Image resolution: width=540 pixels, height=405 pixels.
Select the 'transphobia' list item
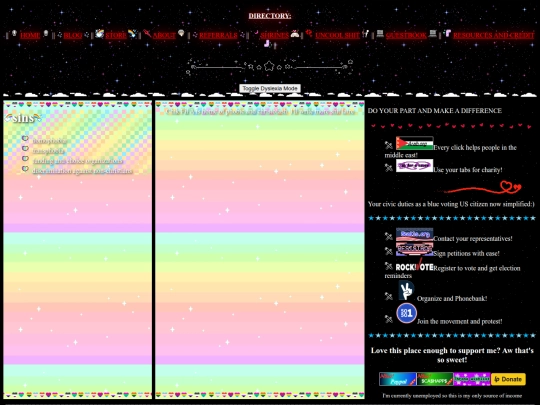pyautogui.click(x=49, y=151)
